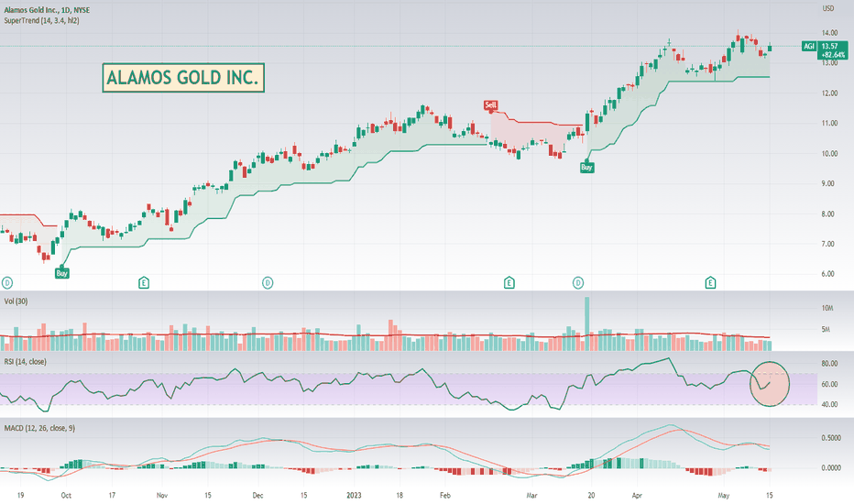Click the tallest volume spike bar in March

[x=587, y=323]
